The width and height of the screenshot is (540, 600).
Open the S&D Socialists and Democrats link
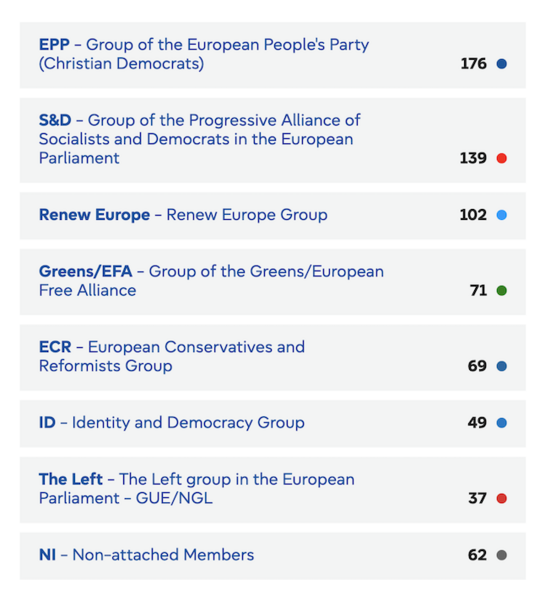199,139
